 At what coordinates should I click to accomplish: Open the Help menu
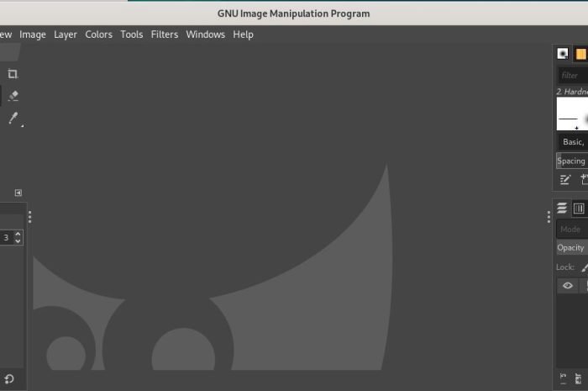point(243,34)
